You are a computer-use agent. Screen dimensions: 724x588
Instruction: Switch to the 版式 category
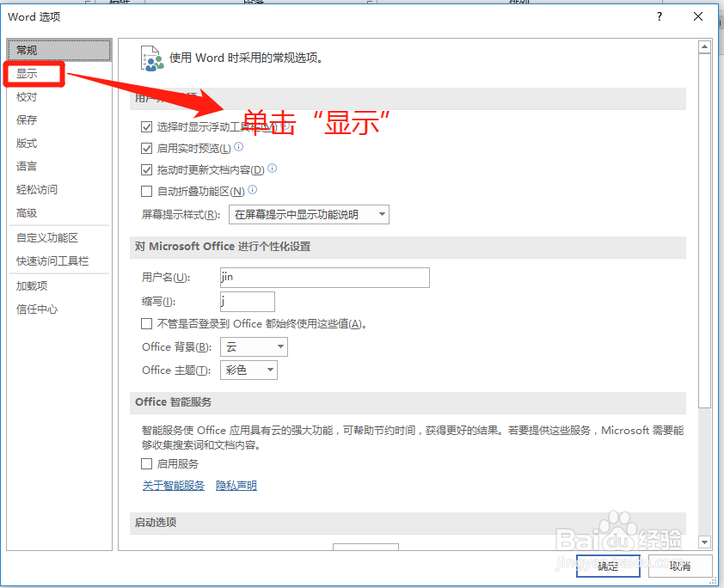pos(59,143)
